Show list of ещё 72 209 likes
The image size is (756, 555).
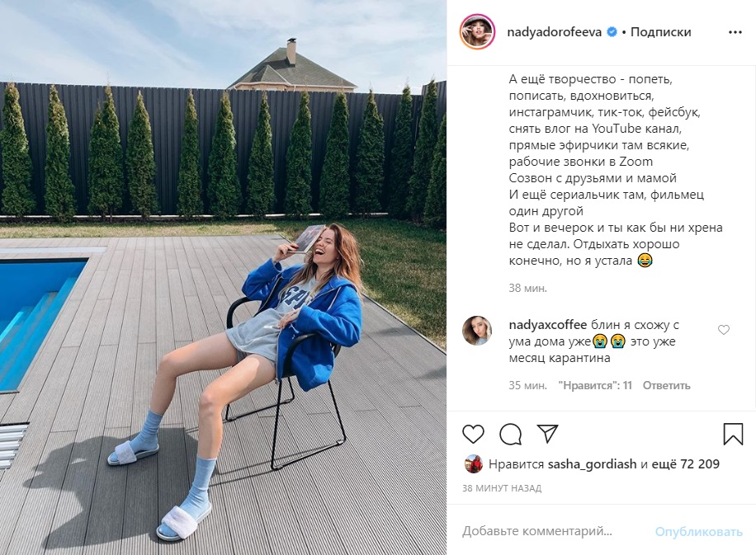[686, 464]
